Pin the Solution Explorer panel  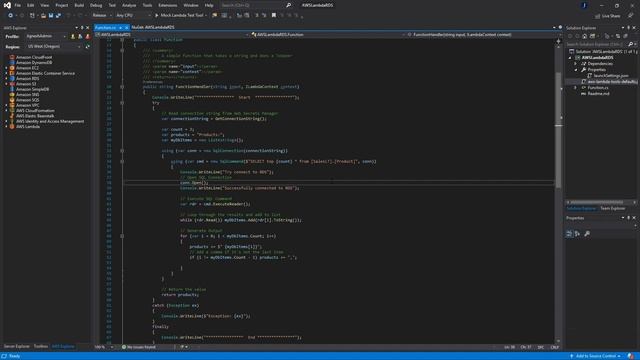point(629,28)
